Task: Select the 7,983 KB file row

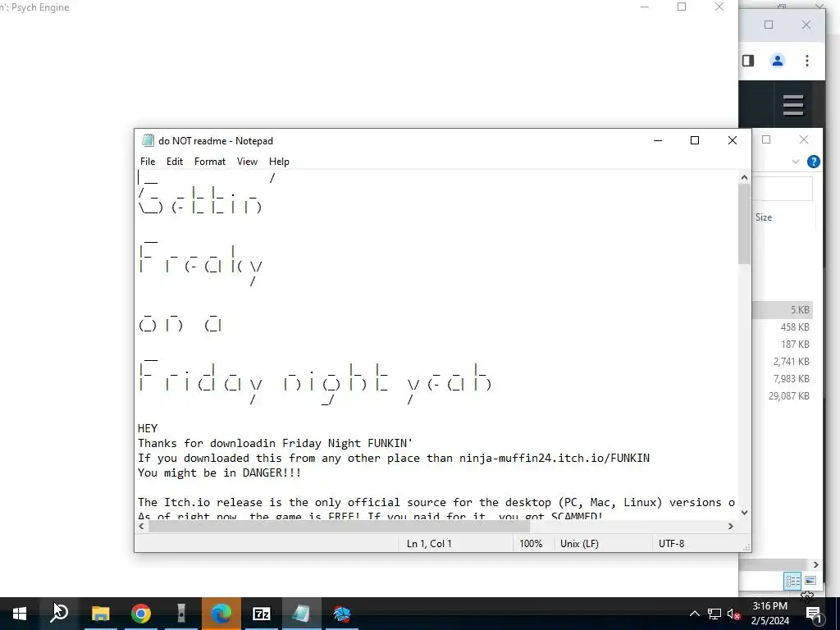Action: 782,378
